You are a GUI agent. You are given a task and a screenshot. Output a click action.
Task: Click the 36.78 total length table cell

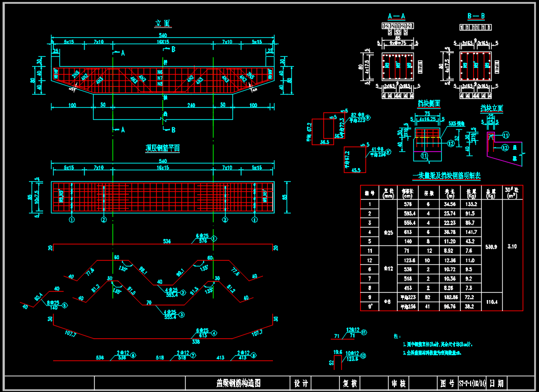[450, 232]
